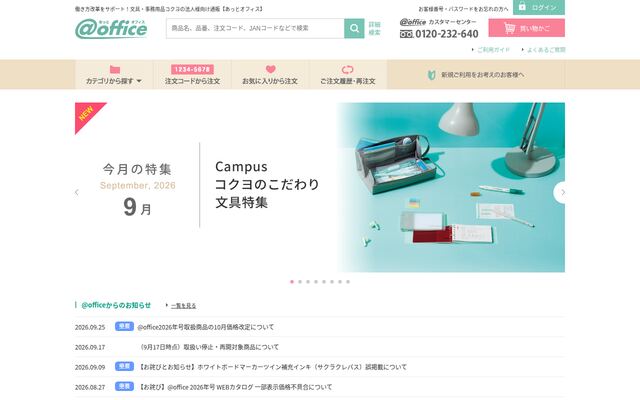Click the green beginner leaf icon
This screenshot has height=400, width=640.
click(x=431, y=75)
